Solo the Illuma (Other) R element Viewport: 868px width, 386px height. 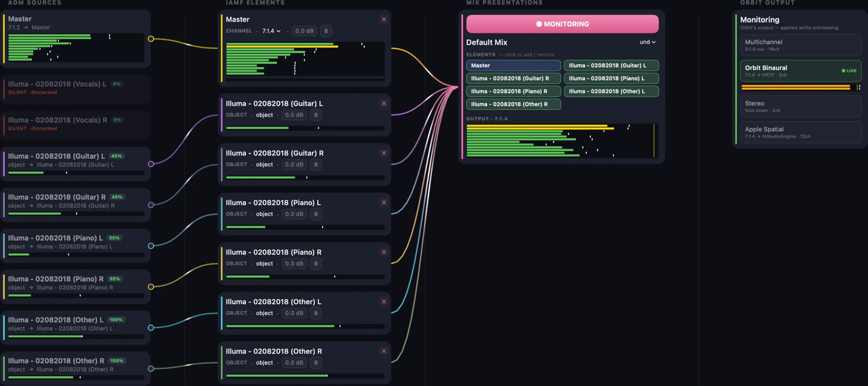316,363
